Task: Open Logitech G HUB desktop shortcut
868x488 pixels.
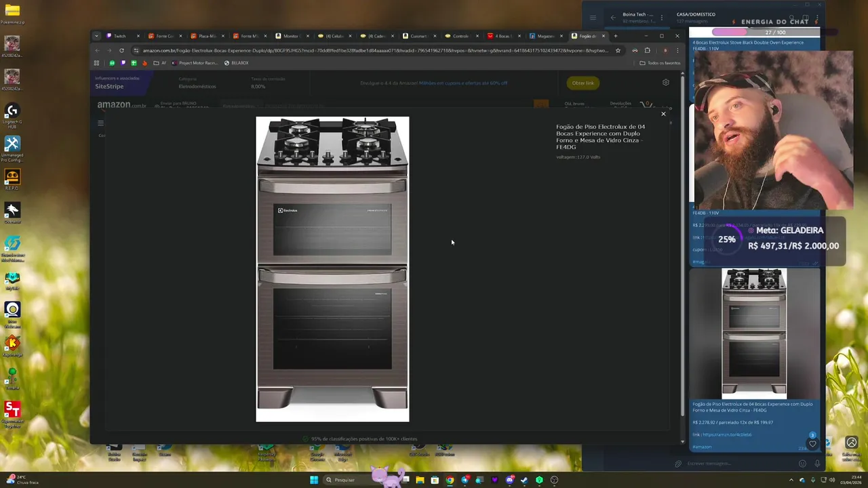Action: 12,115
